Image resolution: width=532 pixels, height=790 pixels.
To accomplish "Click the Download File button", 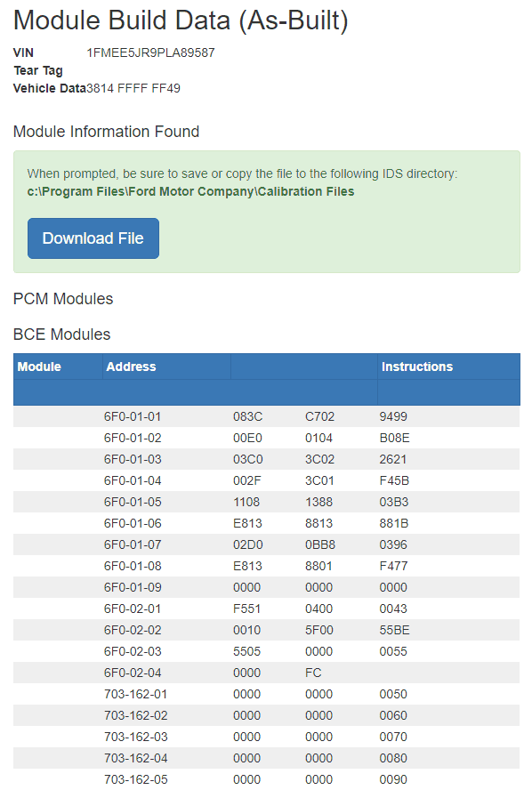I will tap(93, 238).
